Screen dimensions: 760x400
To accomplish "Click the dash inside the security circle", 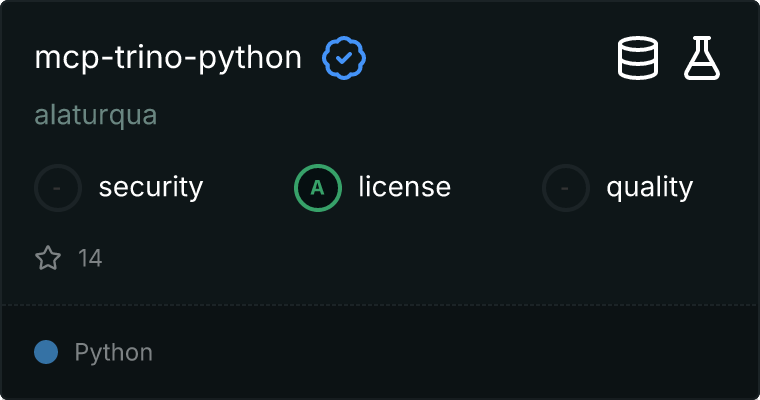I will click(x=58, y=187).
